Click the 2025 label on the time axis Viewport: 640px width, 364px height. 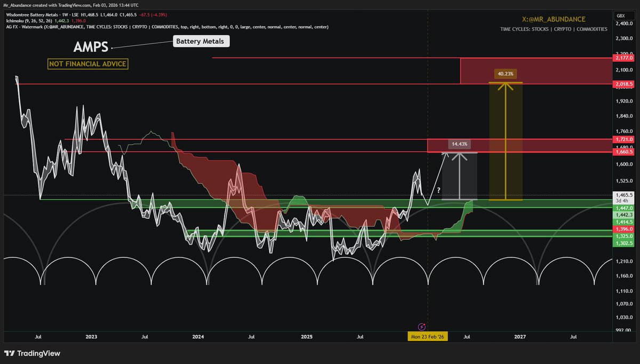[306, 337]
